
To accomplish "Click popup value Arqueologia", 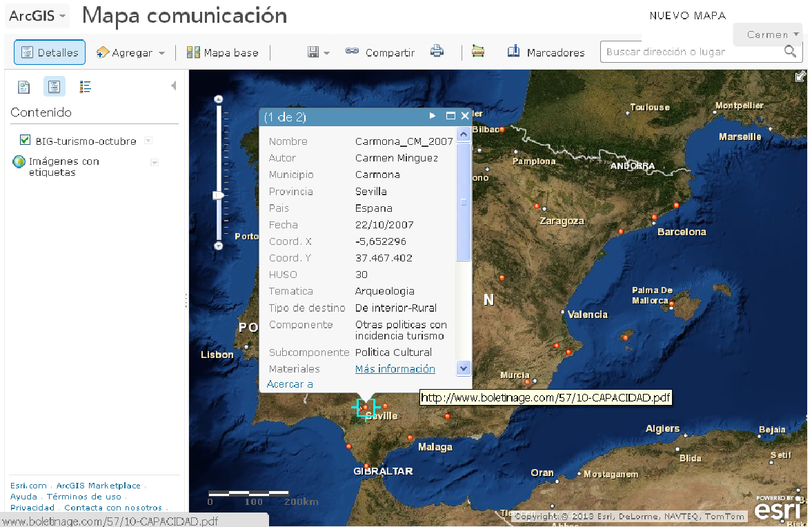I will click(x=385, y=292).
